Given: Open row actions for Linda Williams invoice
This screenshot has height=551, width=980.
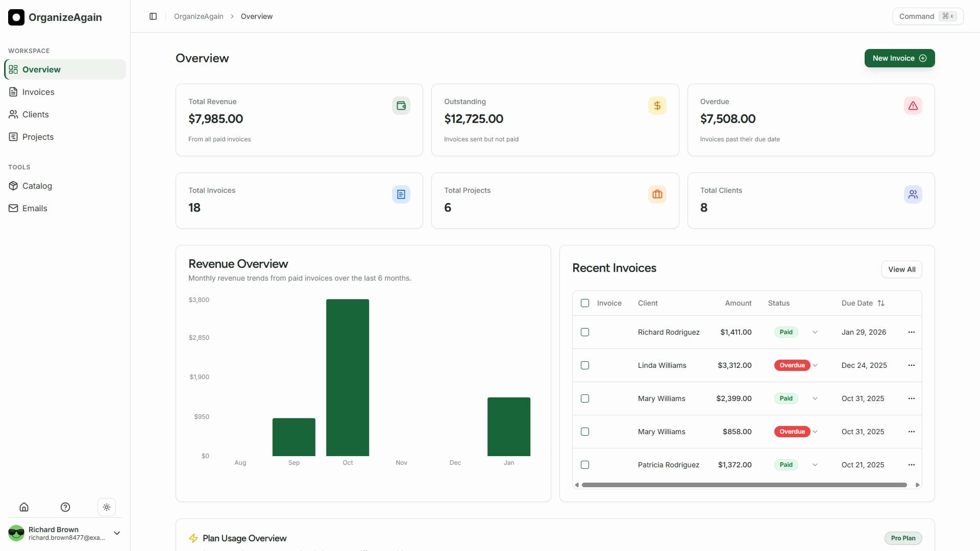Looking at the screenshot, I should [911, 365].
